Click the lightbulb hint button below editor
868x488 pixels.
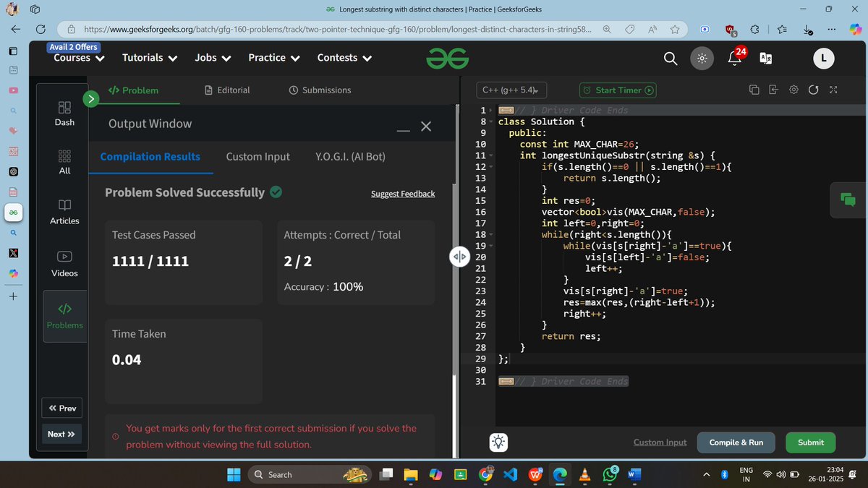click(499, 442)
